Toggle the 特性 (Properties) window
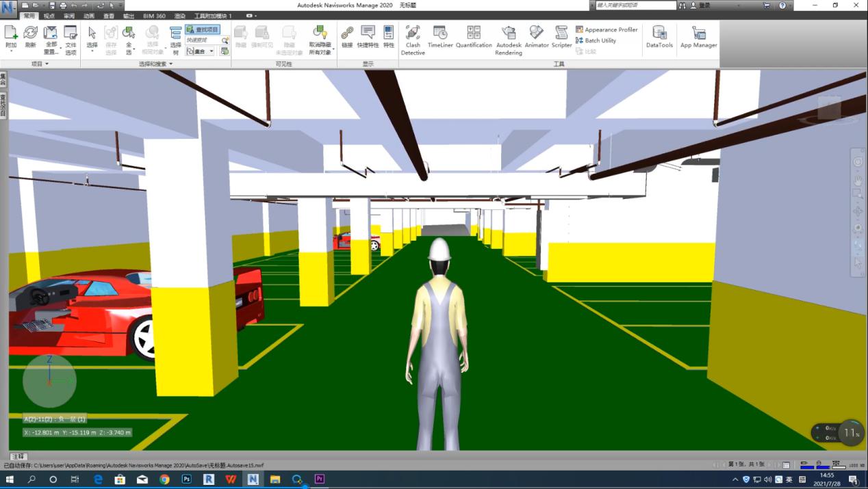868x489 pixels. tap(389, 38)
